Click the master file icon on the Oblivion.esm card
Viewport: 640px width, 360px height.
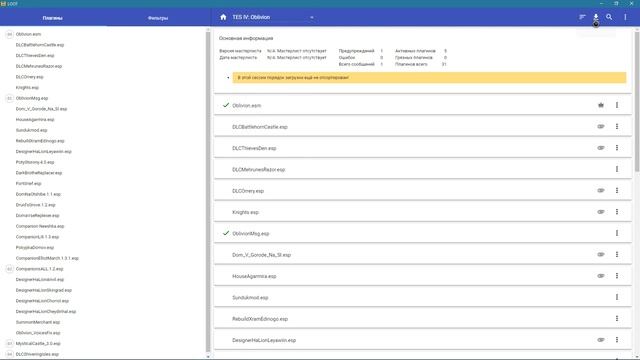[x=601, y=105]
